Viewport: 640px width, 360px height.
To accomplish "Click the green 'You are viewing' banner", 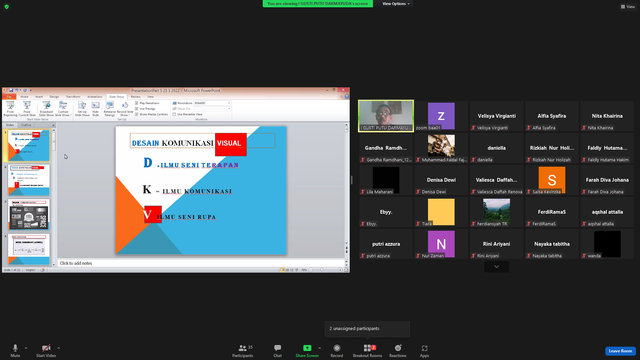I will coord(318,4).
